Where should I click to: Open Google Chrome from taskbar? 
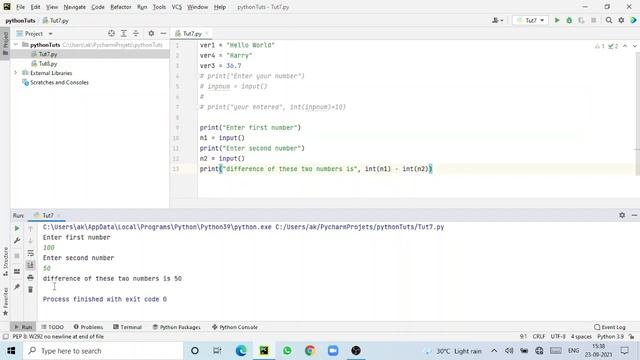(310, 351)
